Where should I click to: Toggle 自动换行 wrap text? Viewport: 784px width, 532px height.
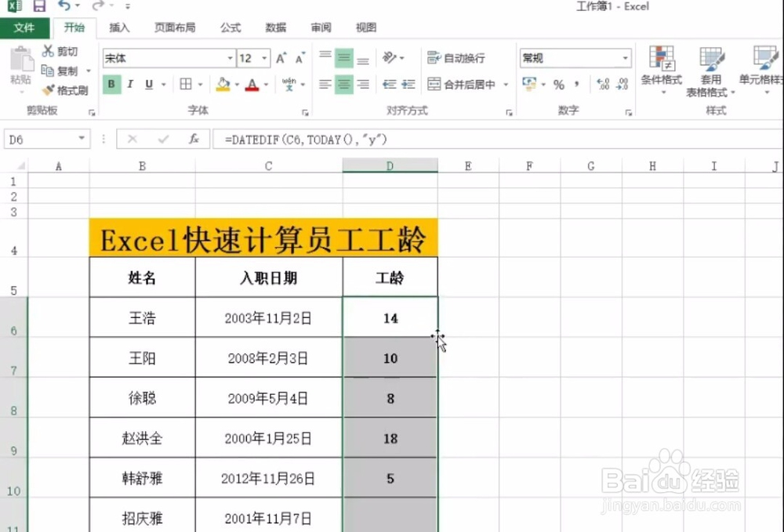click(456, 58)
